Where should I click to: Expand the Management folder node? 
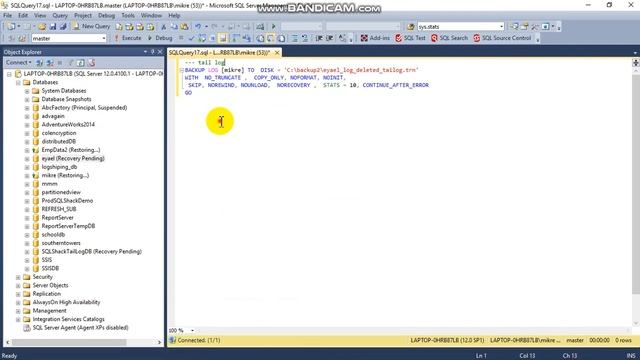tap(18, 311)
